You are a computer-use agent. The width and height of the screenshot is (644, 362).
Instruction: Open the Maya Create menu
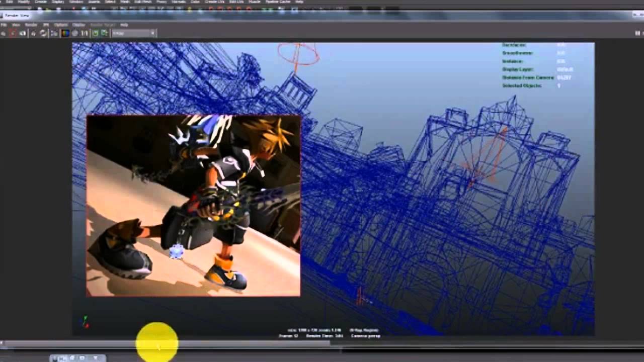point(41,2)
